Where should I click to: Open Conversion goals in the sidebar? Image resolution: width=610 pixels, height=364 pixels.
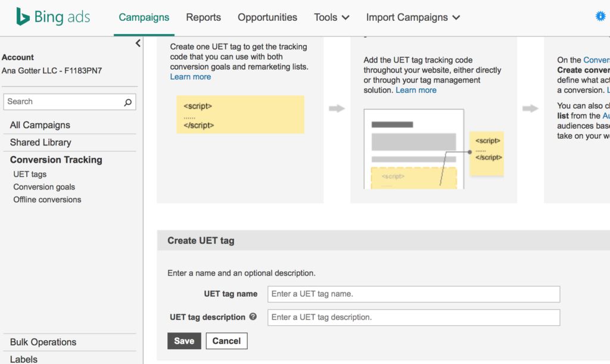(x=44, y=187)
